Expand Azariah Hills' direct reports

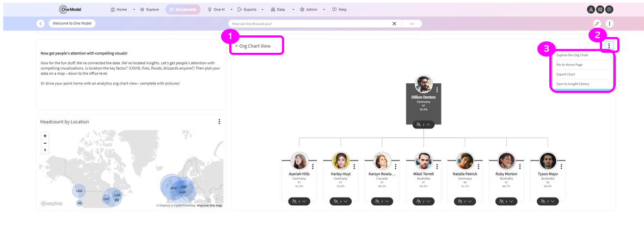299,201
